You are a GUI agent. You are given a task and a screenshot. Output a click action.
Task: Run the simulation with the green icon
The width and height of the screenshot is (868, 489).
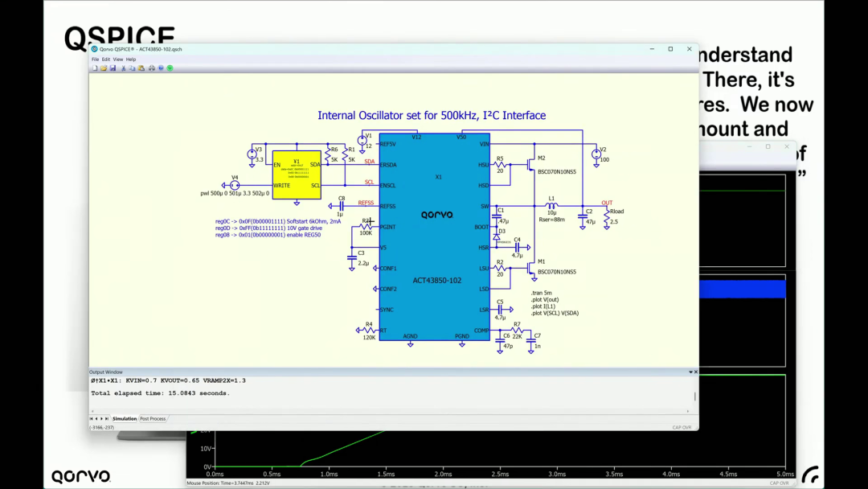170,68
